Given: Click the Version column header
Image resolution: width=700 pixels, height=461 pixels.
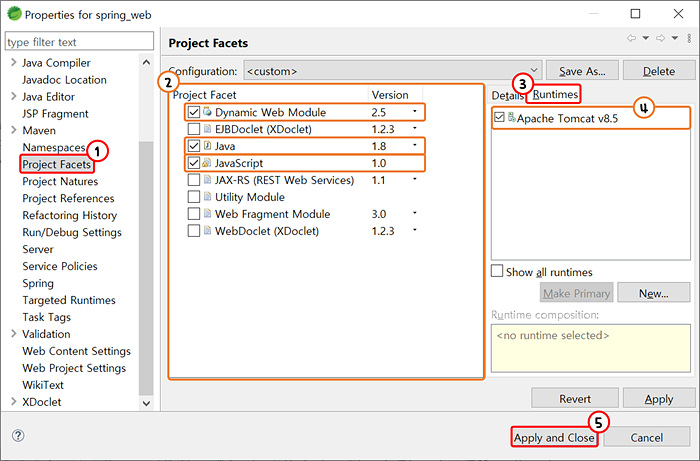Looking at the screenshot, I should [x=395, y=95].
